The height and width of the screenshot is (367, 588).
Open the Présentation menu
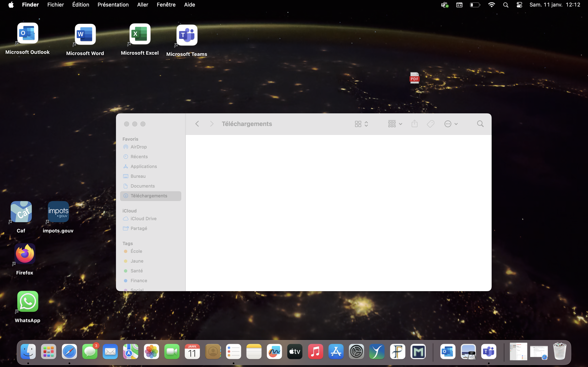click(x=113, y=5)
